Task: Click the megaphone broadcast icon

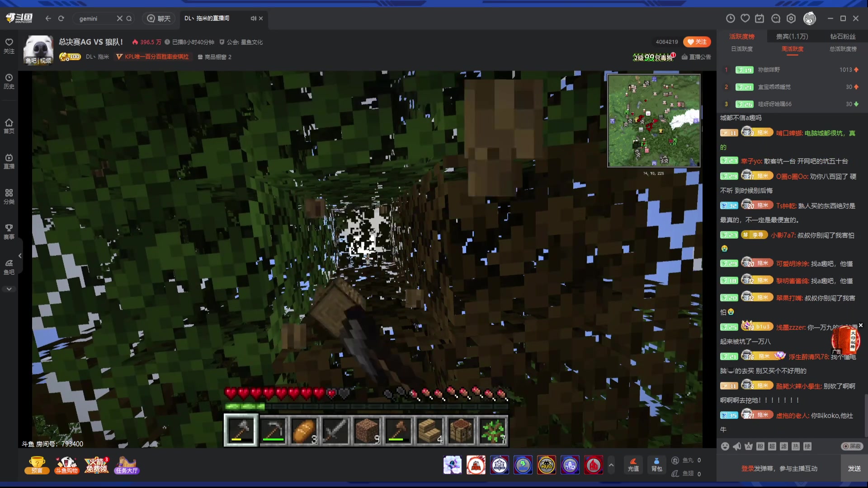Action: point(737,446)
